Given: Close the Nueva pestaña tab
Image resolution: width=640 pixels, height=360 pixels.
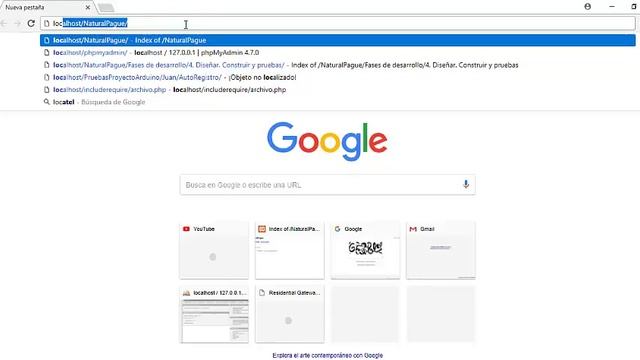Looking at the screenshot, I should [x=88, y=7].
